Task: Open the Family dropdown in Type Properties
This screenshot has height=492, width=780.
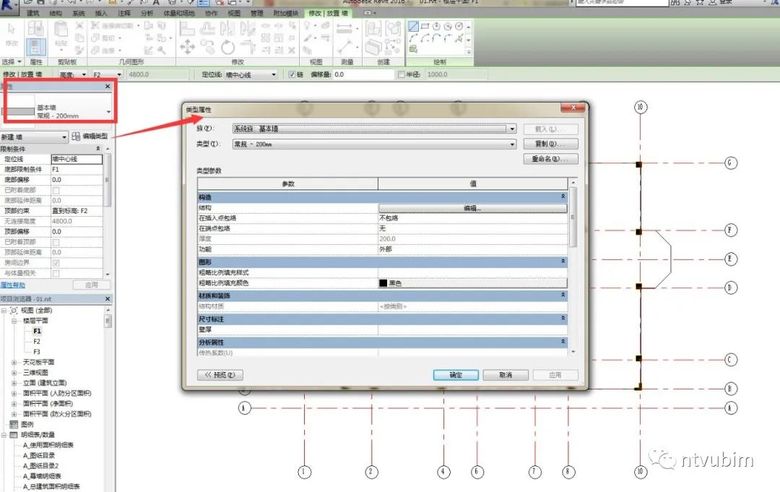Action: point(512,129)
